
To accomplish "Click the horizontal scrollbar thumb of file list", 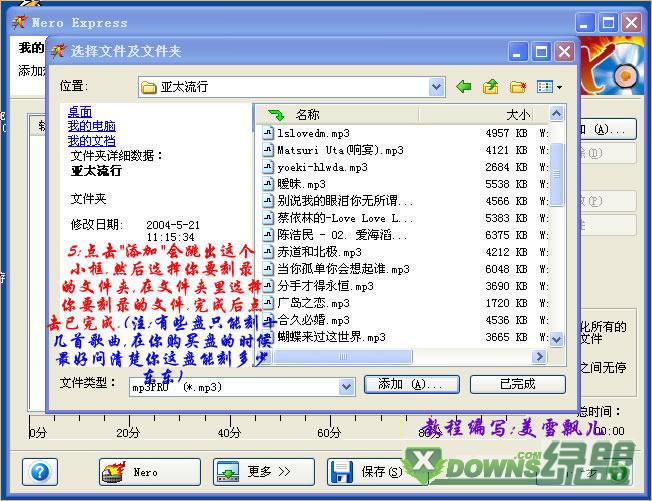I will point(343,357).
